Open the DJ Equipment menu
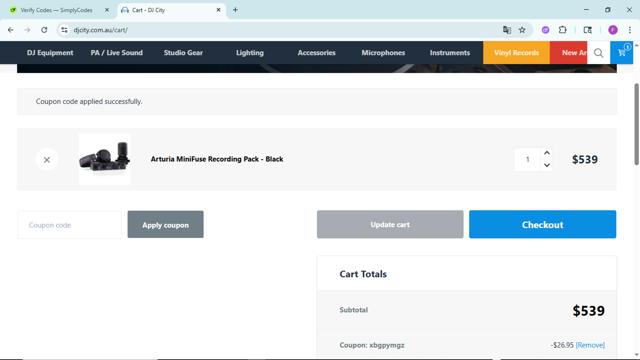Image resolution: width=640 pixels, height=360 pixels. [50, 53]
